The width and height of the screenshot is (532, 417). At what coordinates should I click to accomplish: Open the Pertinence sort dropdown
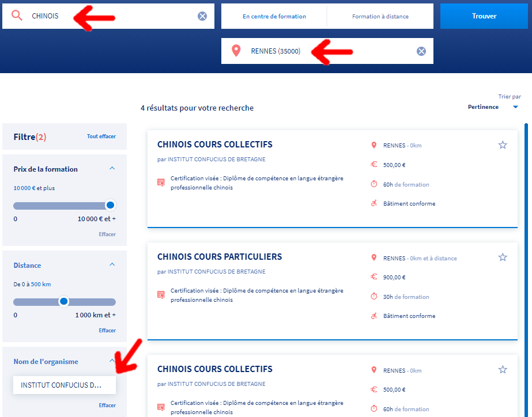point(493,107)
